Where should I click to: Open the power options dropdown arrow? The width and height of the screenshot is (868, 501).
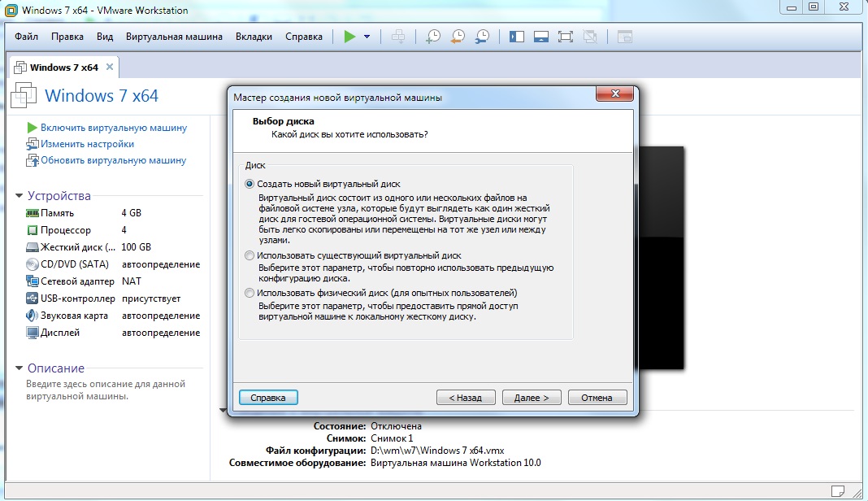click(x=367, y=37)
